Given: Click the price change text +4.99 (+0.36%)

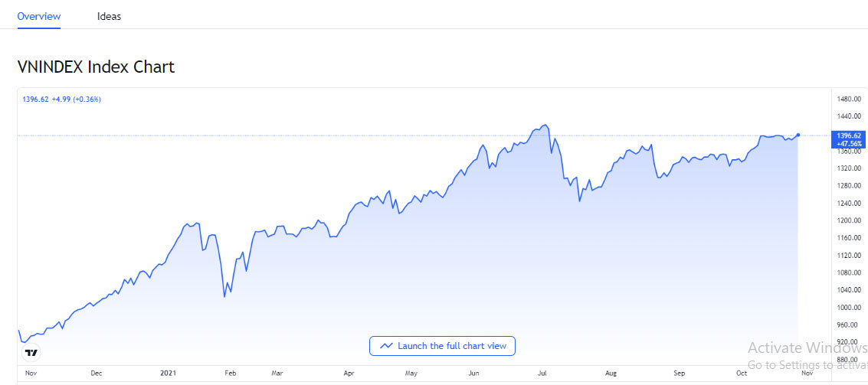Looking at the screenshot, I should point(77,100).
